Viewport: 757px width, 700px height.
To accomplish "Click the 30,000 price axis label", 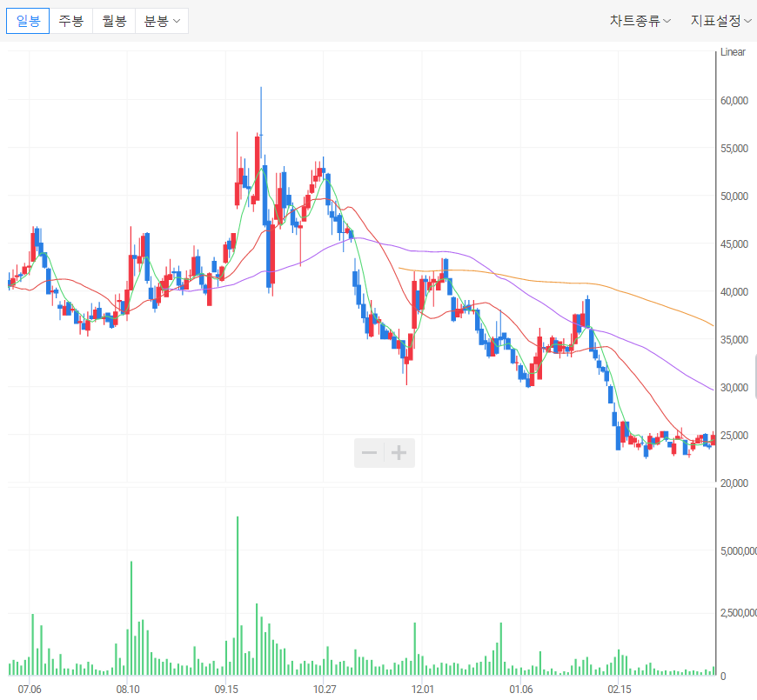I will 734,387.
